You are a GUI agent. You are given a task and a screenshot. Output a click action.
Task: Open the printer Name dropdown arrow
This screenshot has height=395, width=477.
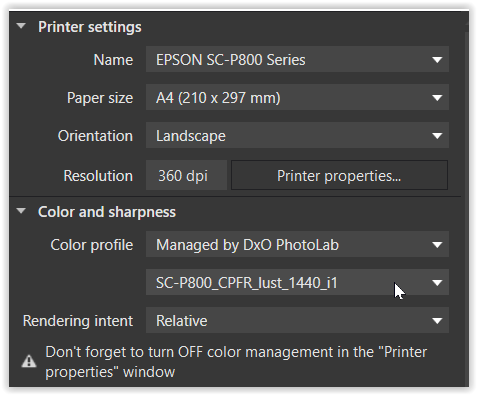[x=437, y=60]
